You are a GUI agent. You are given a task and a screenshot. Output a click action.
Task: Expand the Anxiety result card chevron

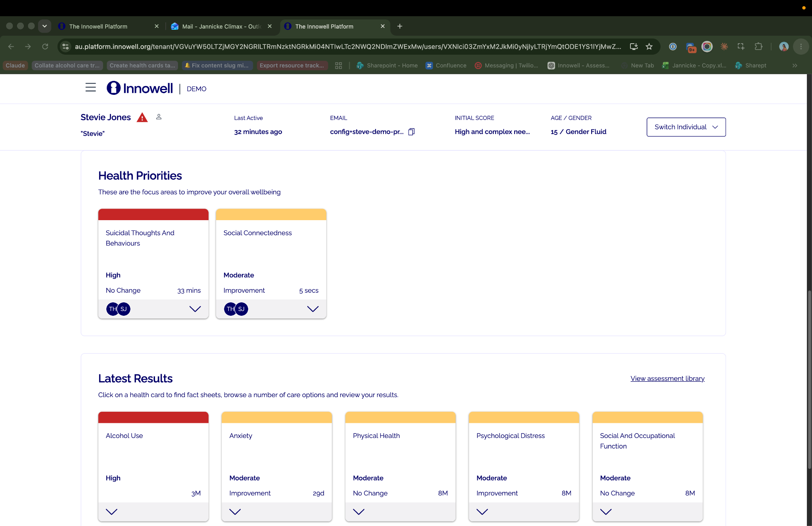(235, 512)
